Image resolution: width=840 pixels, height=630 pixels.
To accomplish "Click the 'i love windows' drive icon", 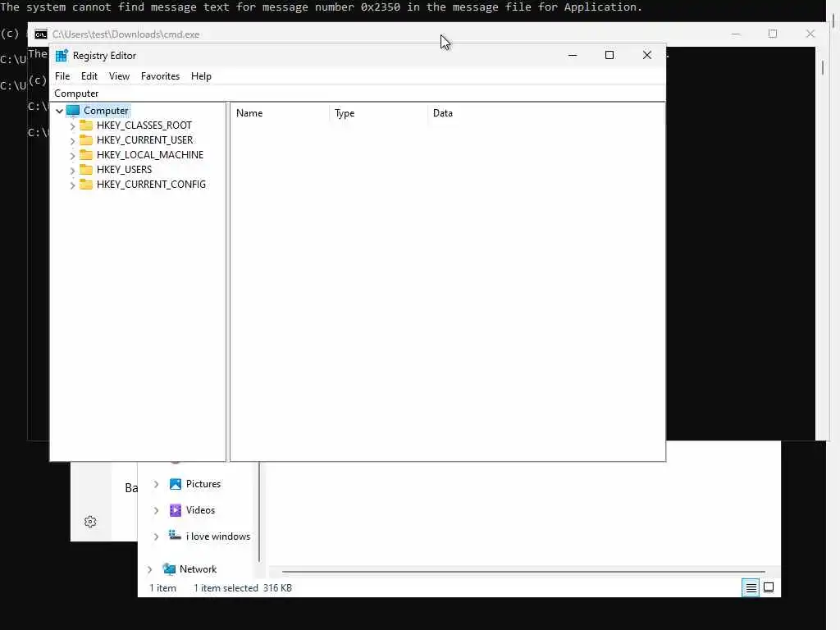I will [175, 535].
